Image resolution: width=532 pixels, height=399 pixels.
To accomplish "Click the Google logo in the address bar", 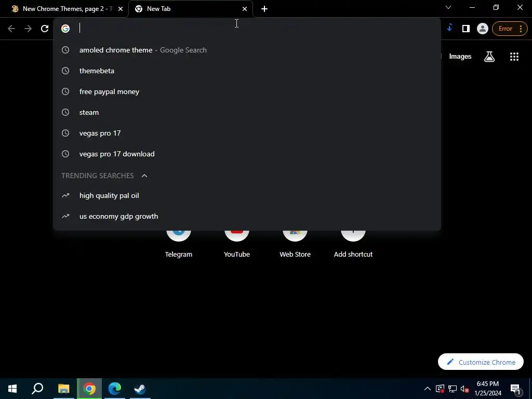I will click(65, 29).
